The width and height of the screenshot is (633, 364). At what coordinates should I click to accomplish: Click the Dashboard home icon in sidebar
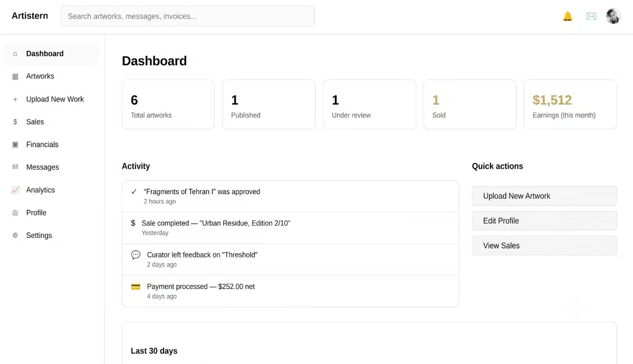[x=15, y=54]
